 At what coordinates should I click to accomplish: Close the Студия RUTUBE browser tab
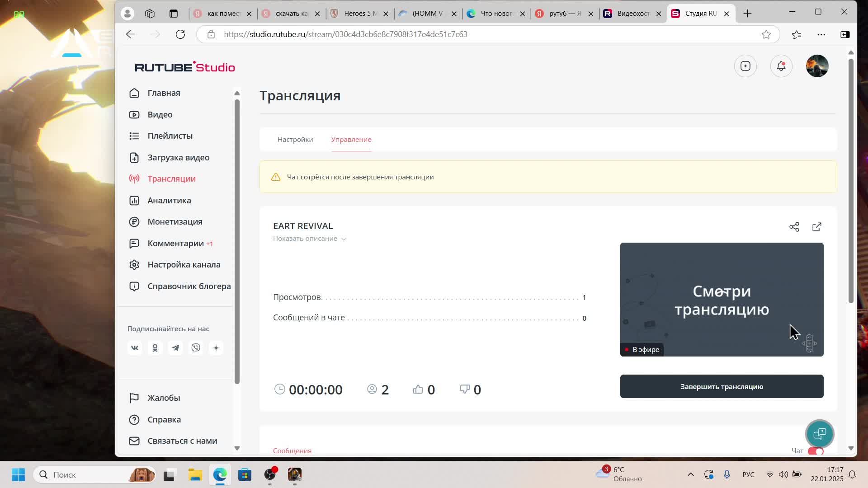coord(726,14)
